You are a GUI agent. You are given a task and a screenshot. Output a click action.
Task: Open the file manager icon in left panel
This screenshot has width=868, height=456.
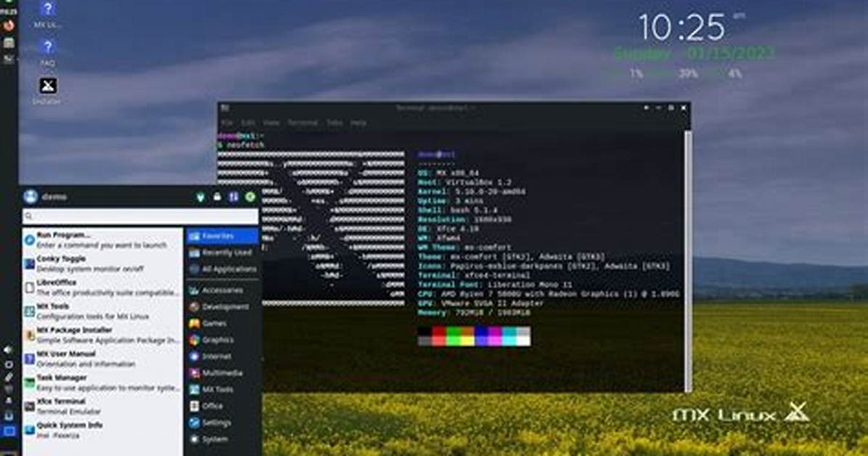pos(8,43)
